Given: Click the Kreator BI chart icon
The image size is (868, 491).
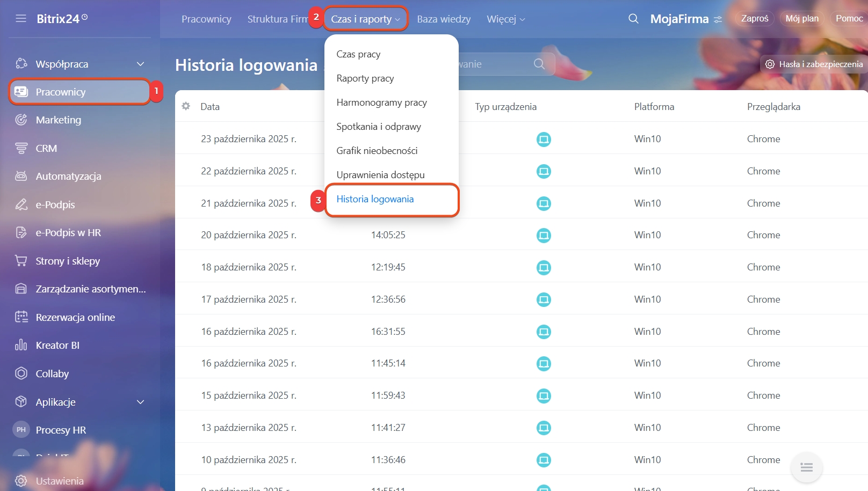Looking at the screenshot, I should point(21,345).
